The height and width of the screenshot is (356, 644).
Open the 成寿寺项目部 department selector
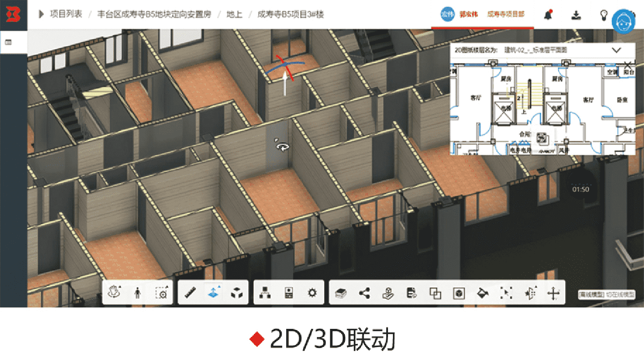coord(505,14)
